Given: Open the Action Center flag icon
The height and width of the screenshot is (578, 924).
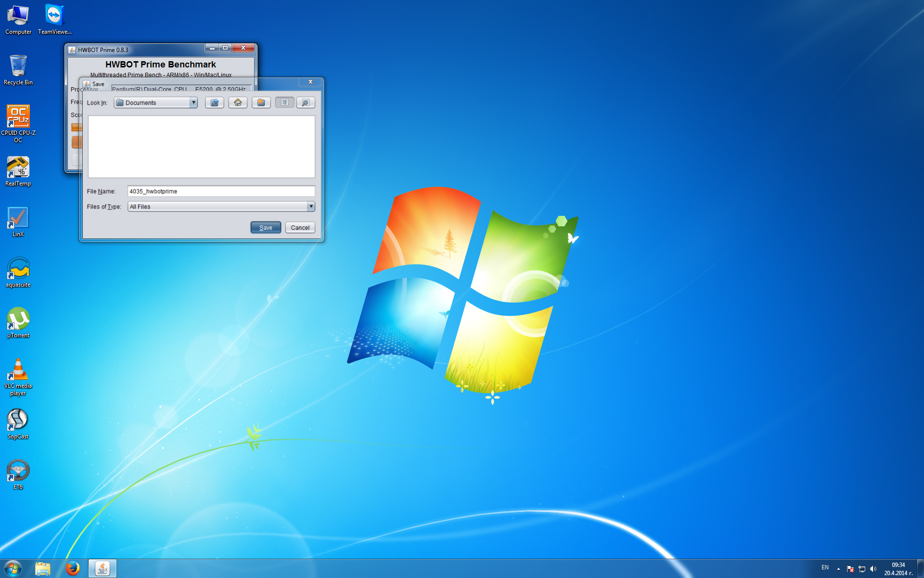Looking at the screenshot, I should point(850,569).
